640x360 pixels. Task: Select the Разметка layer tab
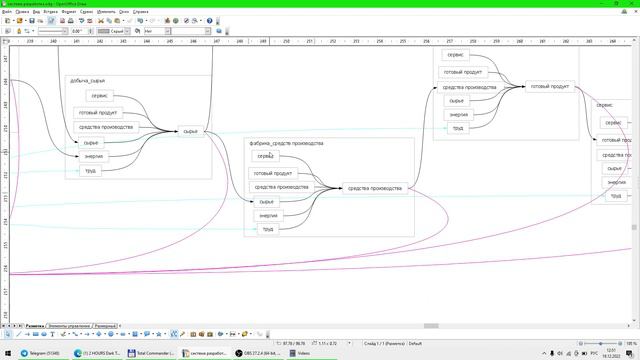pyautogui.click(x=35, y=326)
